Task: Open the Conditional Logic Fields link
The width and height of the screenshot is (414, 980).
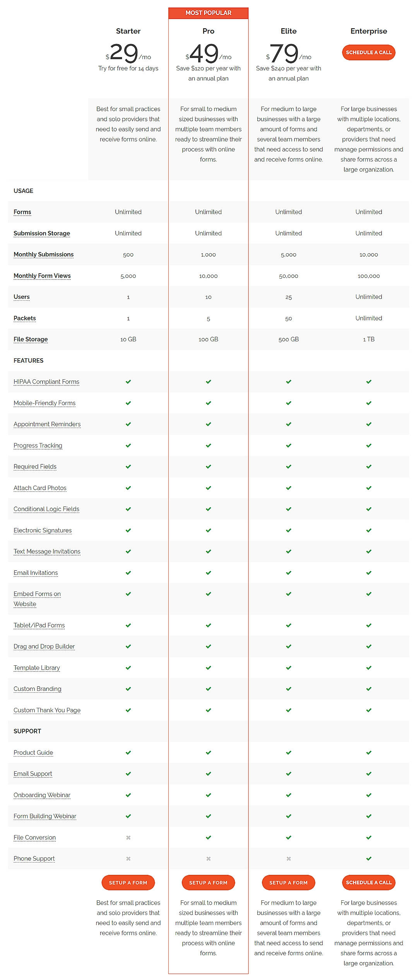Action: (46, 509)
